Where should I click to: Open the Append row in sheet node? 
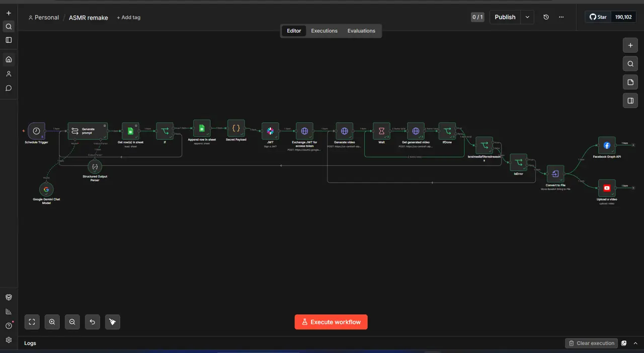(x=202, y=128)
